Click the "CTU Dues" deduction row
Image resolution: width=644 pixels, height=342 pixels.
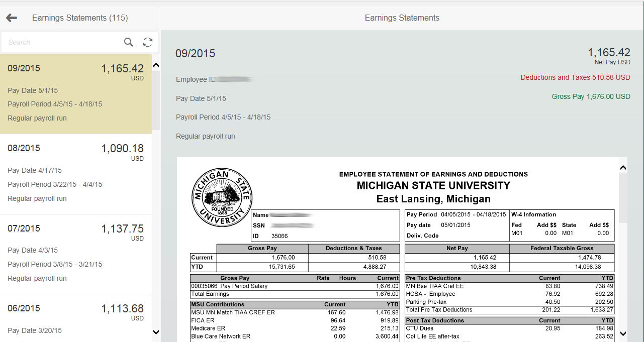coord(510,328)
